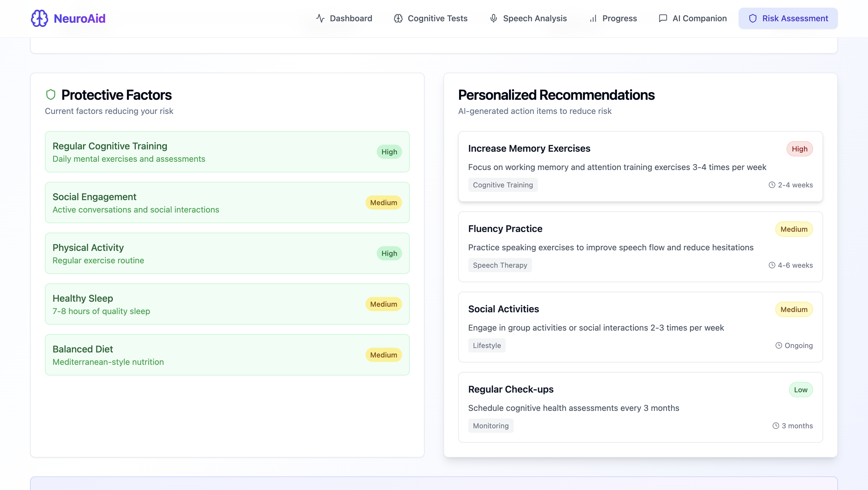
Task: Click the green shield beside Protective Factors
Action: [x=50, y=95]
